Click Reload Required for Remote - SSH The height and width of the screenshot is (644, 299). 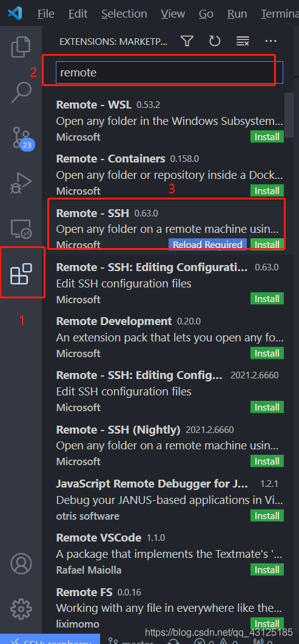(207, 245)
